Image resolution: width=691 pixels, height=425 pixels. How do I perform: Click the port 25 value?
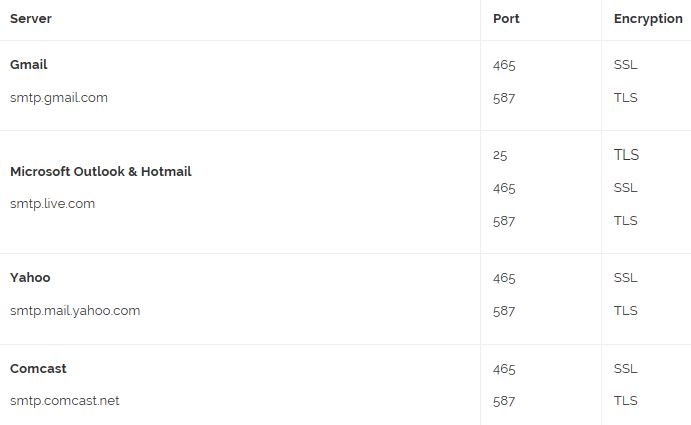[500, 155]
